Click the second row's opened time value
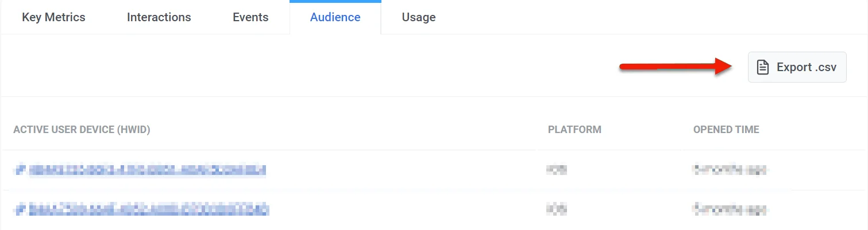The image size is (868, 230). click(x=730, y=209)
